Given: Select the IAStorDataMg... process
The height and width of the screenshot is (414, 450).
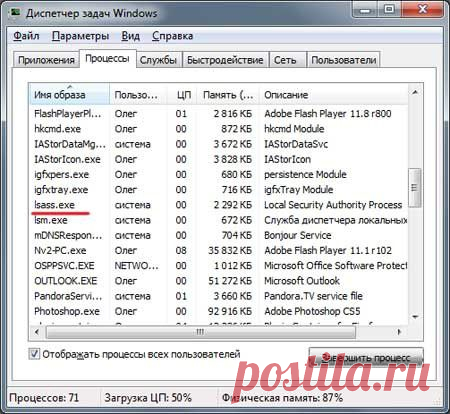Looking at the screenshot, I should (x=218, y=144).
